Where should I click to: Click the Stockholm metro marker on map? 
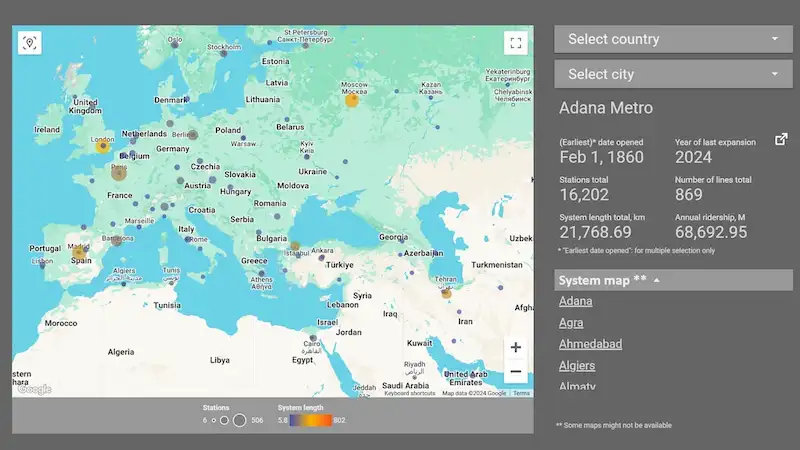pyautogui.click(x=223, y=53)
